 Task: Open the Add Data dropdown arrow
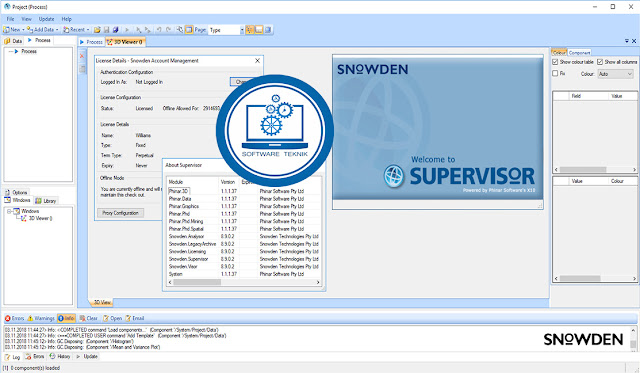[57, 30]
